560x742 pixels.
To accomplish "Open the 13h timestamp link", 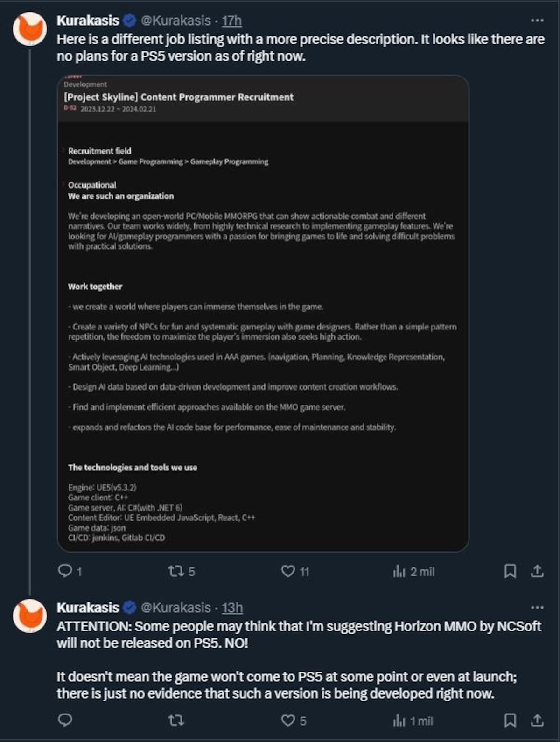I will pos(232,608).
